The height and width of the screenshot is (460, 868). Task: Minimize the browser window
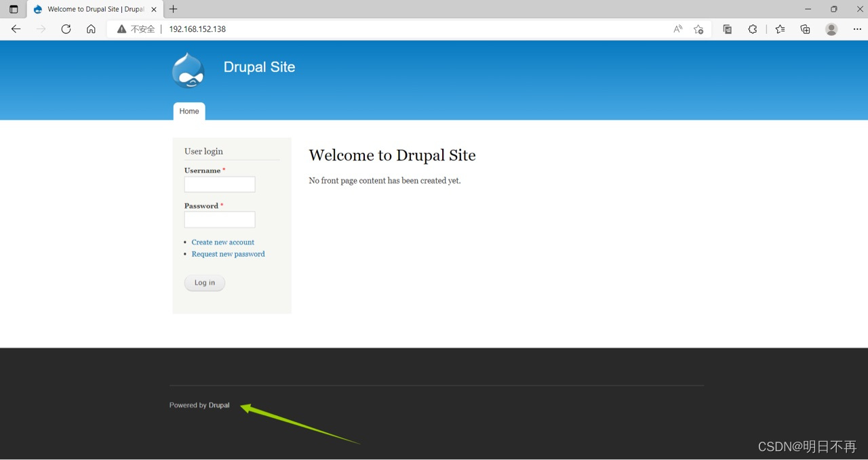click(x=808, y=9)
